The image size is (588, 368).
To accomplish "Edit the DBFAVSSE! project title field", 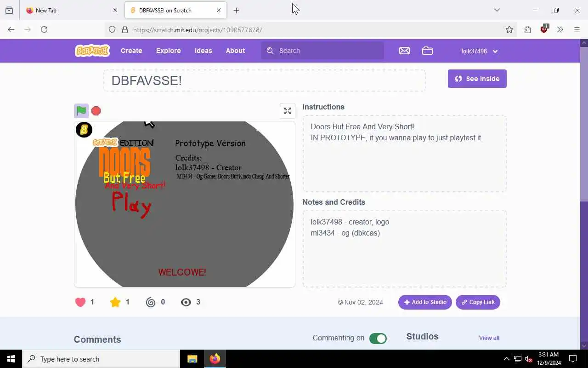I will (x=265, y=80).
